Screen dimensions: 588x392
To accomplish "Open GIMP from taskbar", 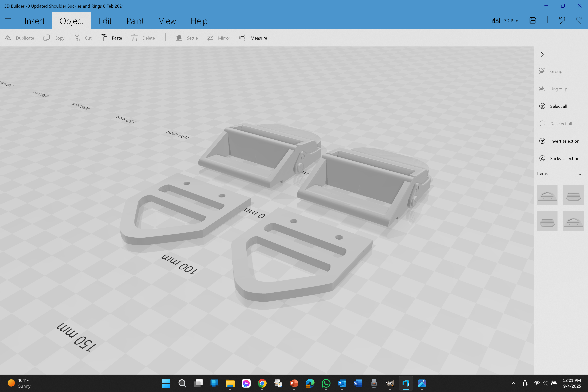I will click(390, 383).
